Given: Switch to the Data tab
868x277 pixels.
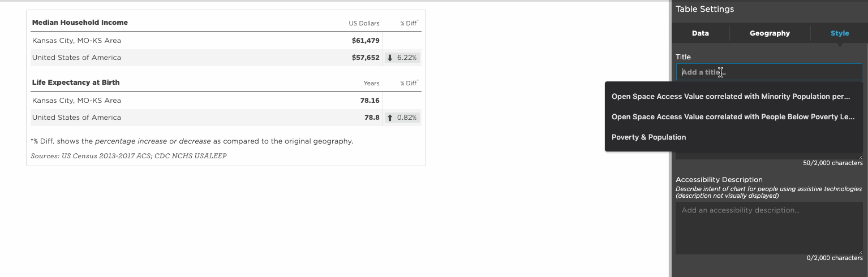Looking at the screenshot, I should [x=701, y=33].
